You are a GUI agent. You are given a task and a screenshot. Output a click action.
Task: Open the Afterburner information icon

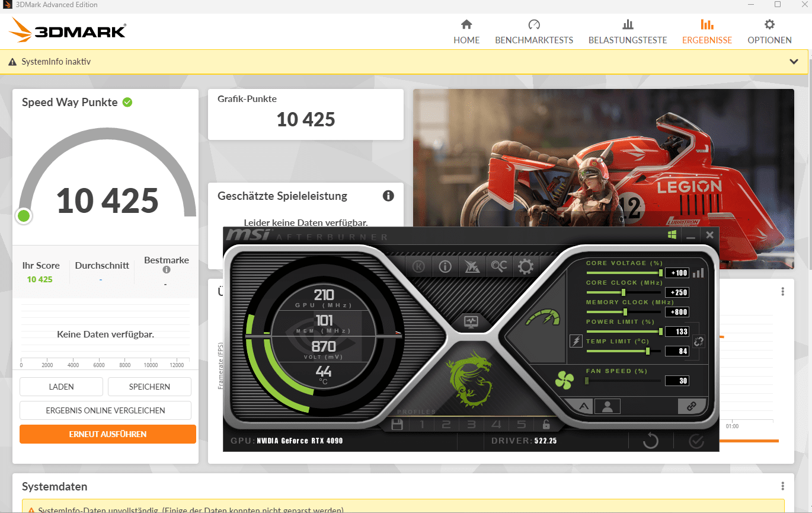[445, 266]
